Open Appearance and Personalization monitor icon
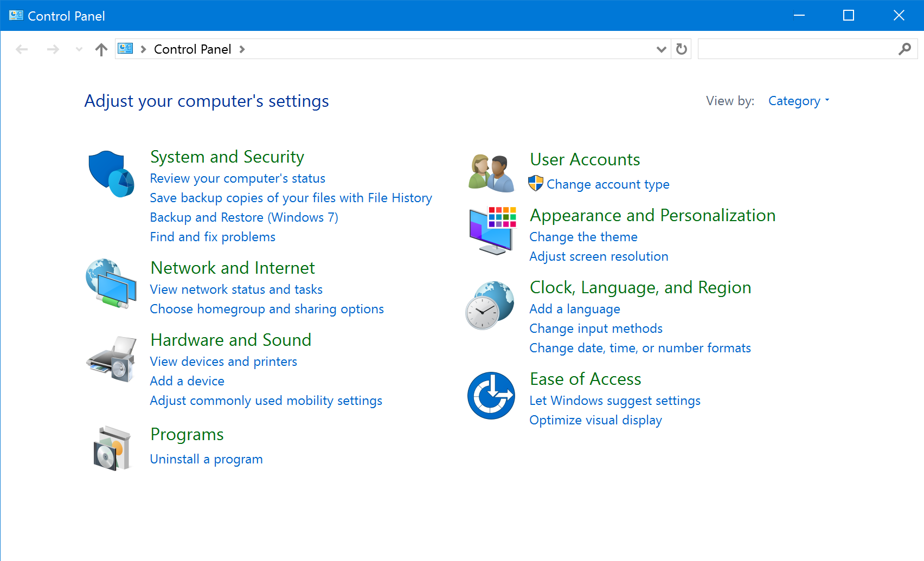 pyautogui.click(x=491, y=230)
